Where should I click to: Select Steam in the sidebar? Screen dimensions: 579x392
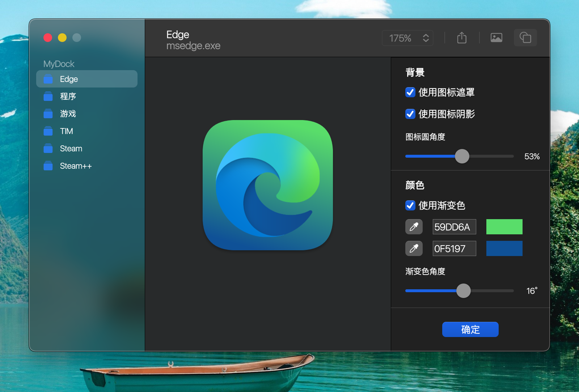tap(87, 148)
